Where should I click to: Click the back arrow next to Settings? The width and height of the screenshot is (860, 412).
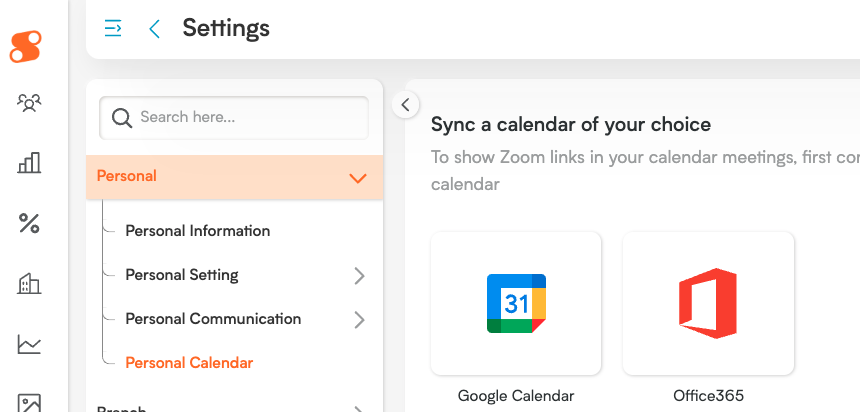point(154,28)
